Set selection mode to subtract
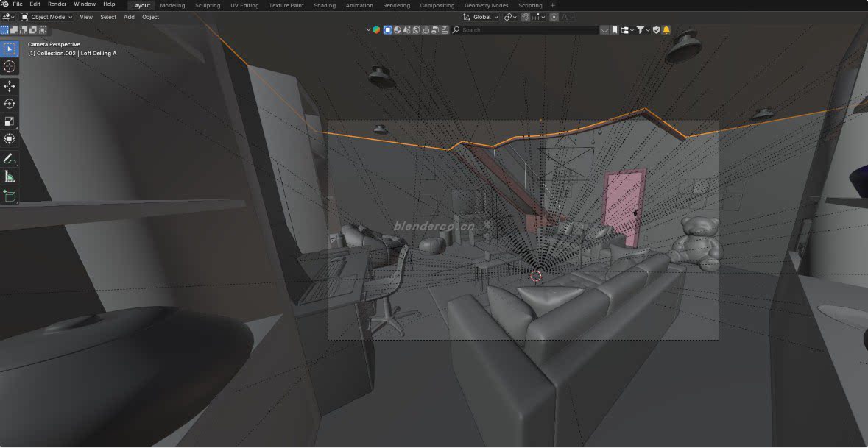The width and height of the screenshot is (868, 448). point(24,30)
